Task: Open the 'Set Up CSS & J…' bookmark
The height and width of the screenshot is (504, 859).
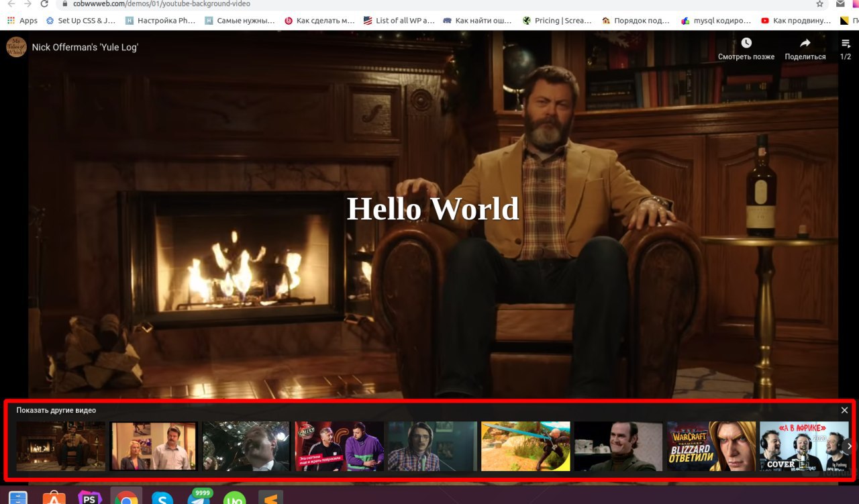Action: (81, 21)
